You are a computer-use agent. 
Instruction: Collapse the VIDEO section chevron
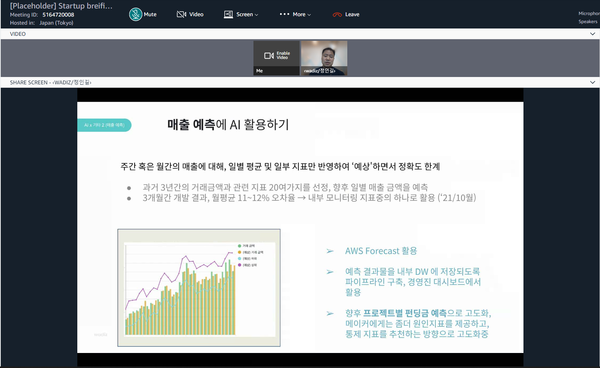coord(592,34)
